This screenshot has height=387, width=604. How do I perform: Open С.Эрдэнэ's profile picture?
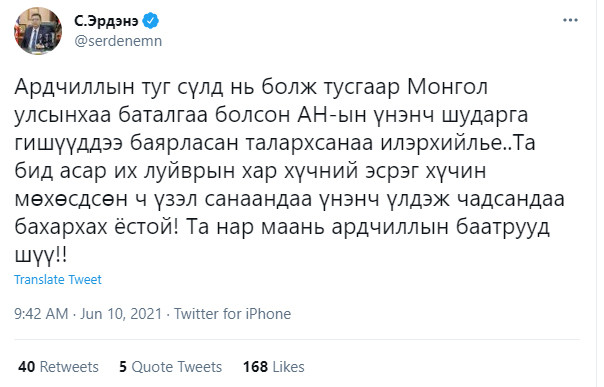click(x=38, y=30)
